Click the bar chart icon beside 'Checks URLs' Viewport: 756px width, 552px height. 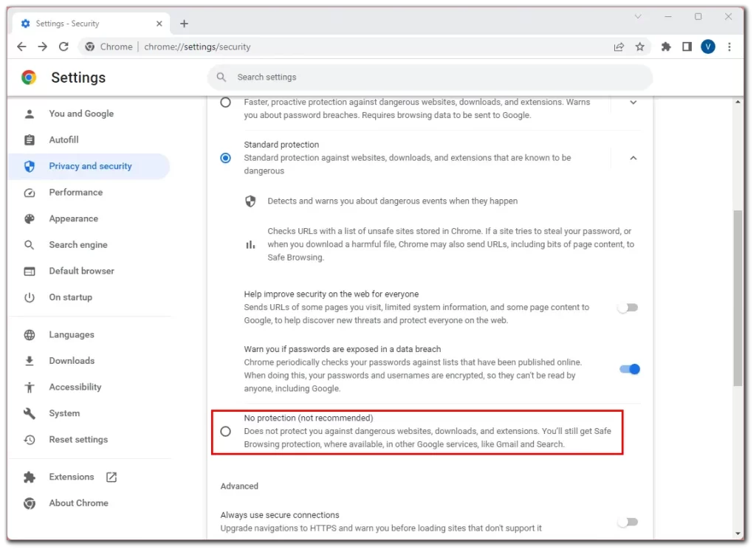coord(250,245)
